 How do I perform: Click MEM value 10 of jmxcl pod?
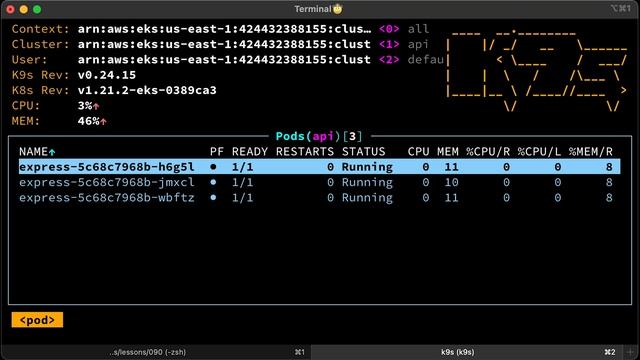[x=451, y=182]
